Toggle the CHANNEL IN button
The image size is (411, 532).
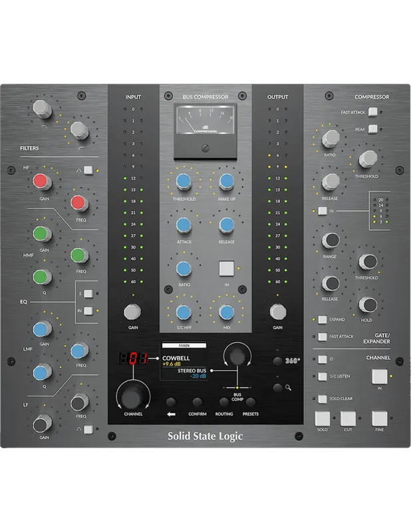tap(380, 376)
